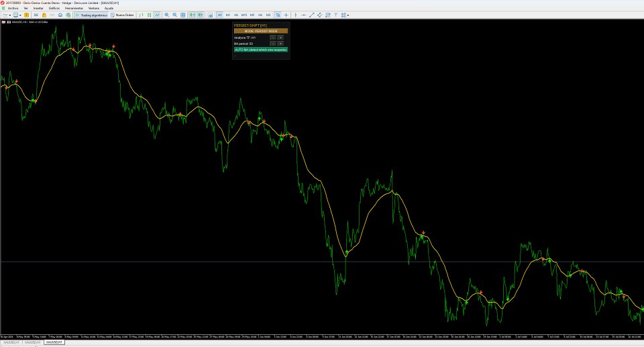Click the profiles icon

click(x=15, y=15)
